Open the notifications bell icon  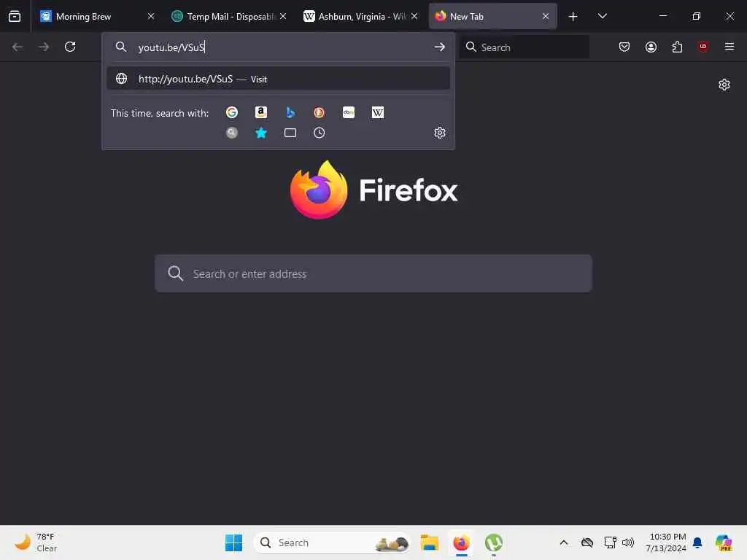click(x=697, y=542)
